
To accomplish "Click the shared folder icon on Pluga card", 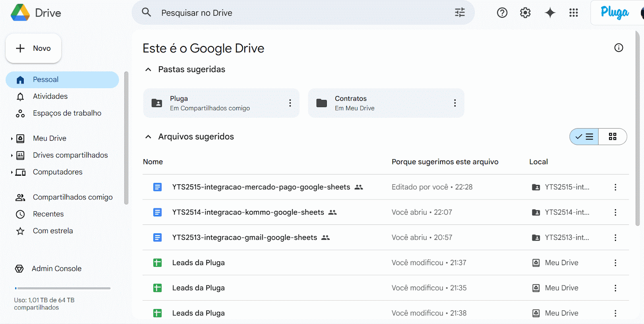I will point(157,103).
